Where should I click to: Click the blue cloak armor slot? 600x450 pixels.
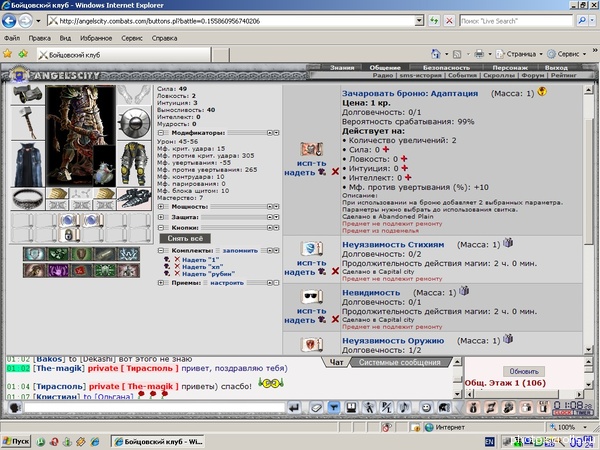(x=28, y=164)
